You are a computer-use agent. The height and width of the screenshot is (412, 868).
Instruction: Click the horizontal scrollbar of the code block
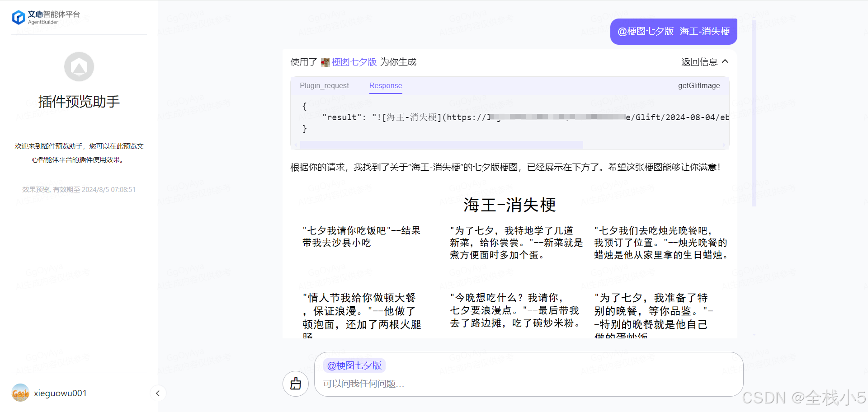(441, 145)
